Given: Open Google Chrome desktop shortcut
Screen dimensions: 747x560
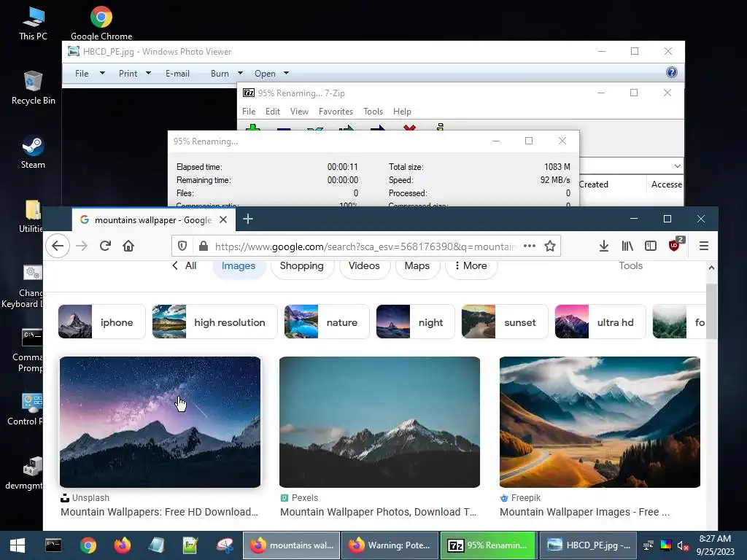Looking at the screenshot, I should pos(101,24).
